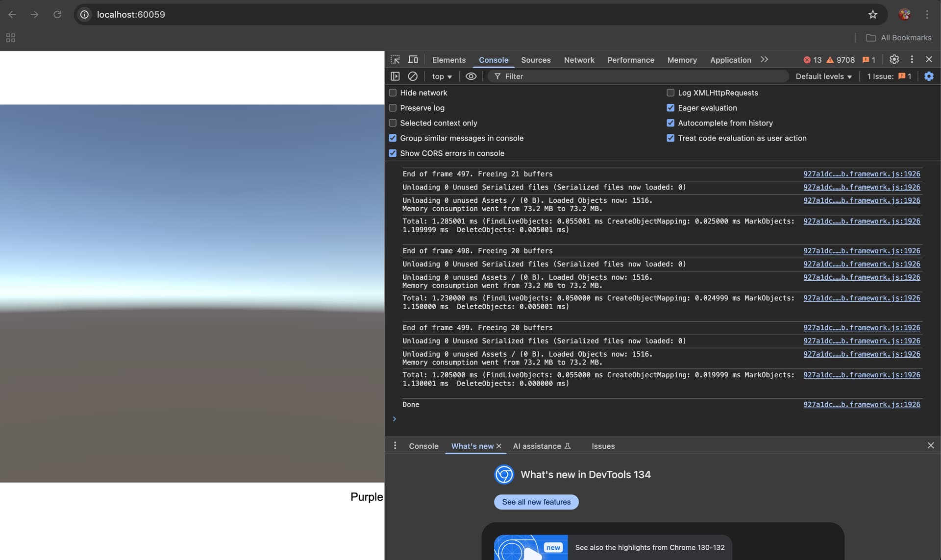Expand the hidden panels chevron

[x=764, y=59]
